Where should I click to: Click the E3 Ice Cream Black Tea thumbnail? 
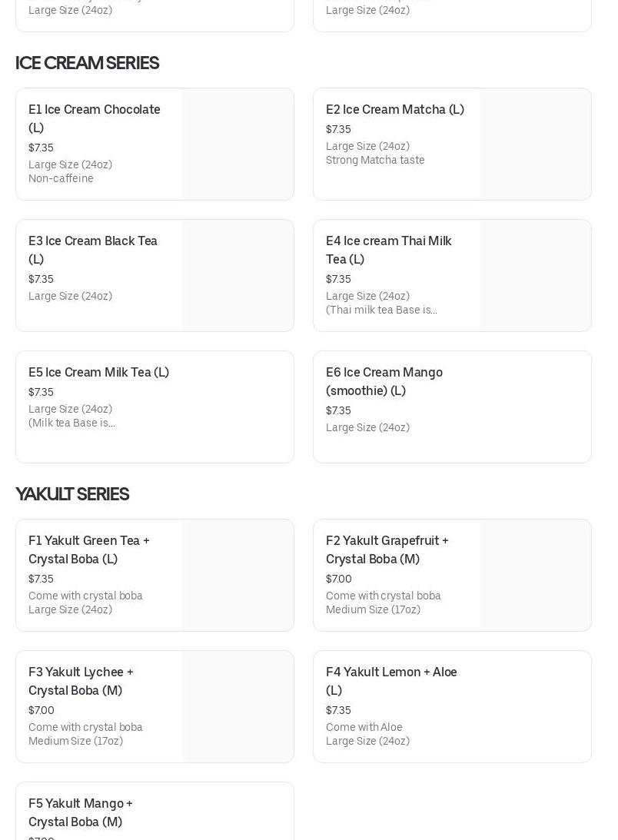[x=238, y=276]
